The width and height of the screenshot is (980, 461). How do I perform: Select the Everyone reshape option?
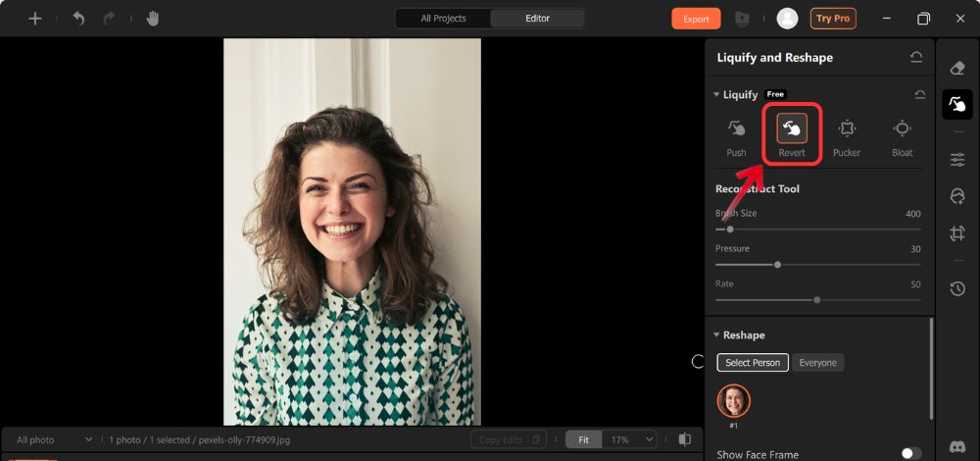[x=817, y=363]
